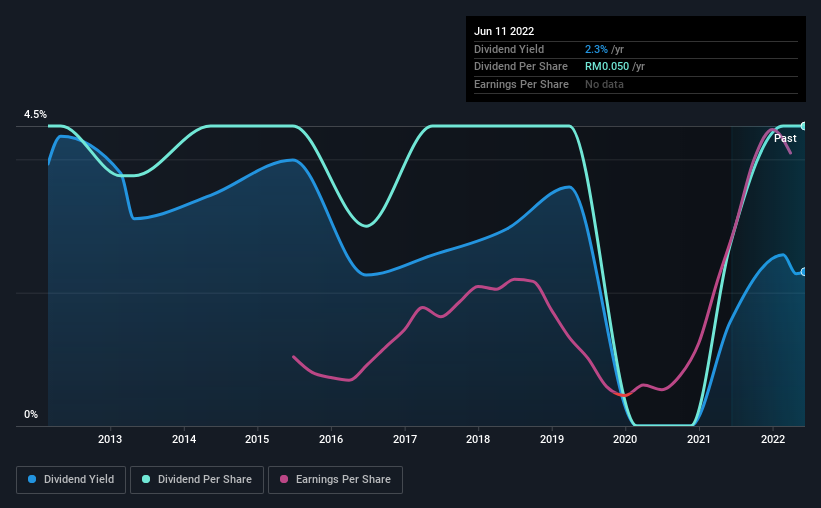
Task: Click the blue endpoint marker on Dividend Yield line
Action: pos(804,272)
